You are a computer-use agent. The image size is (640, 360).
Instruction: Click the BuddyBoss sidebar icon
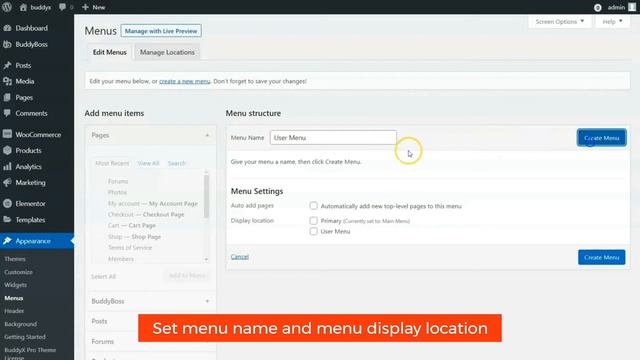tap(7, 44)
